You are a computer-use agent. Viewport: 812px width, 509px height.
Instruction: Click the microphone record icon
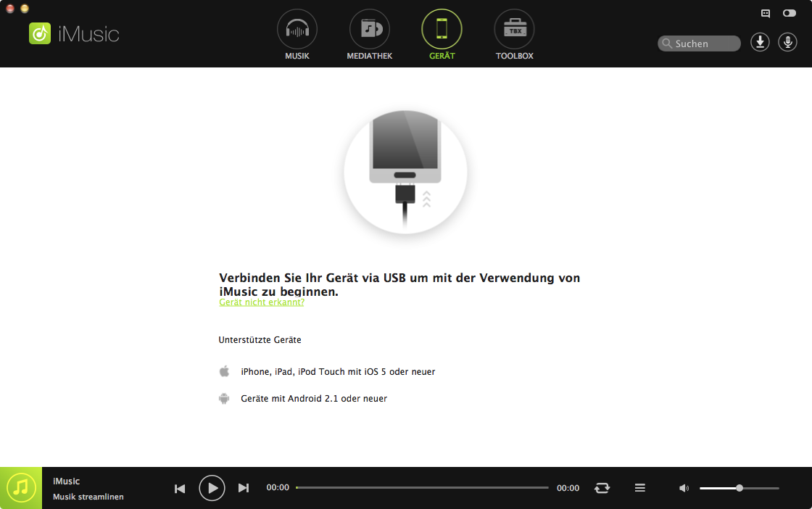point(787,43)
